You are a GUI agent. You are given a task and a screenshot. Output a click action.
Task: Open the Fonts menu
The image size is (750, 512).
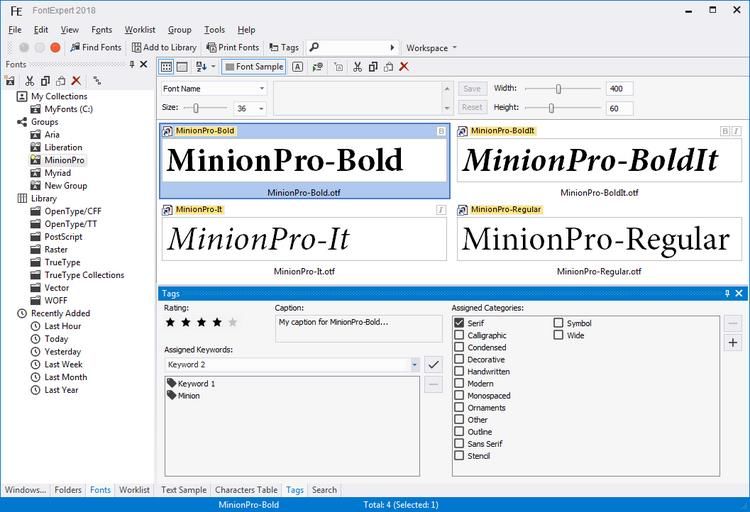(101, 30)
